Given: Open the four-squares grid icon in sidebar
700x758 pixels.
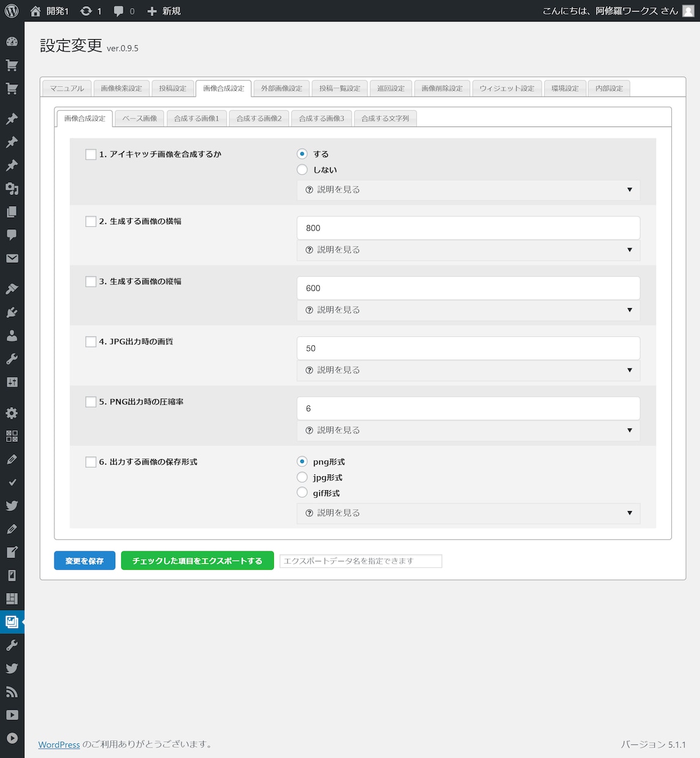Looking at the screenshot, I should click(12, 436).
